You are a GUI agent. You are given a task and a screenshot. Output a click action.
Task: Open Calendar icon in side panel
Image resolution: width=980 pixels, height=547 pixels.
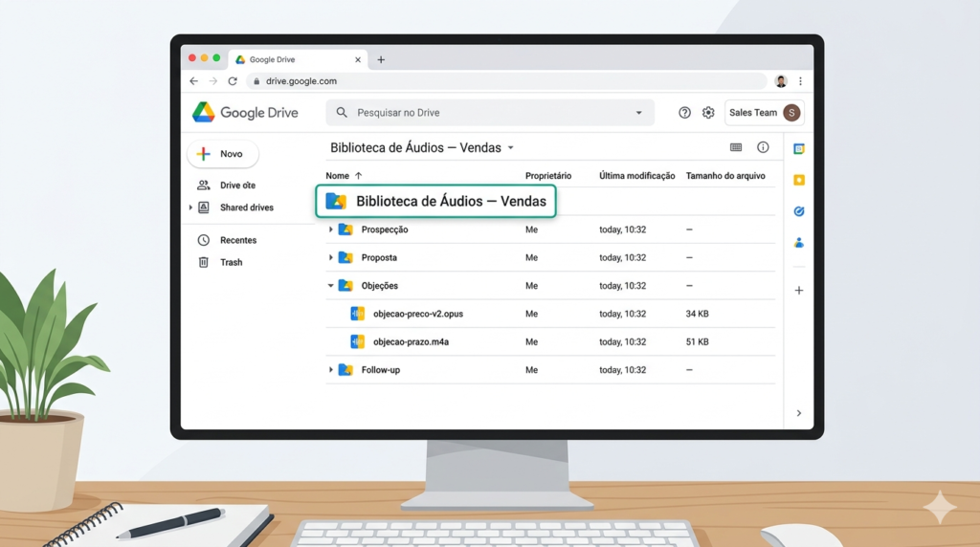tap(799, 148)
